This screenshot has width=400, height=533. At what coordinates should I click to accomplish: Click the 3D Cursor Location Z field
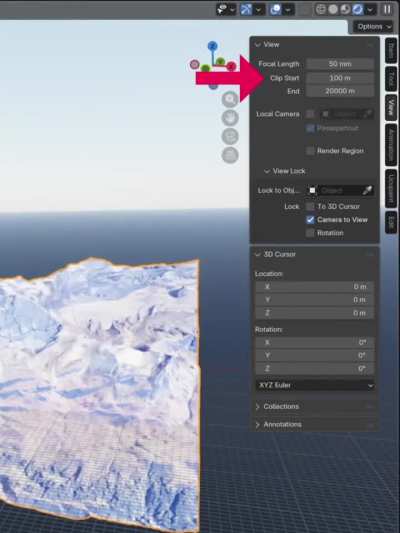(315, 313)
